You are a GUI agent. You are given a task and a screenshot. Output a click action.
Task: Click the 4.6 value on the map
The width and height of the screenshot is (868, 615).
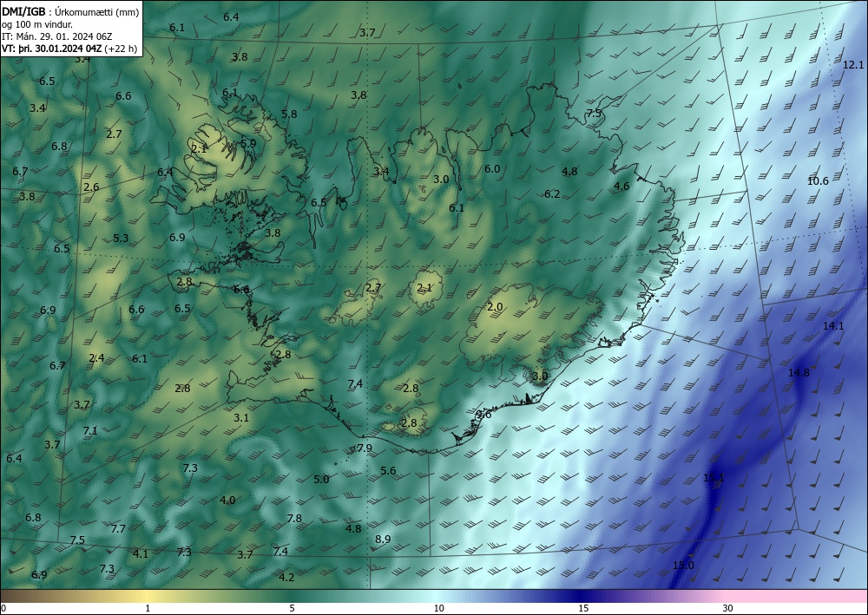[621, 186]
